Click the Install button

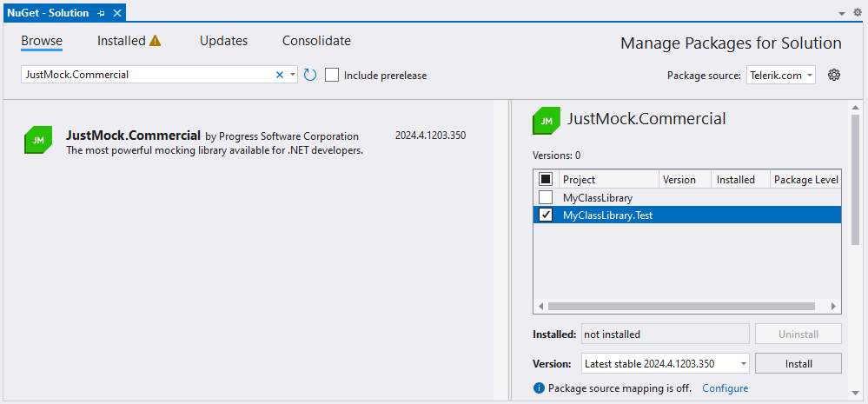pyautogui.click(x=798, y=363)
